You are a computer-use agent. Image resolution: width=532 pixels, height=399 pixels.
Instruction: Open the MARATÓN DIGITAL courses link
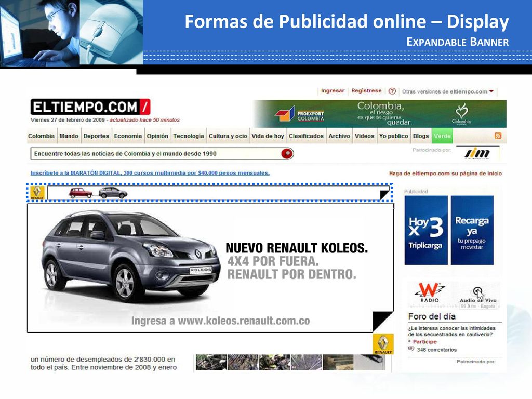pos(150,173)
